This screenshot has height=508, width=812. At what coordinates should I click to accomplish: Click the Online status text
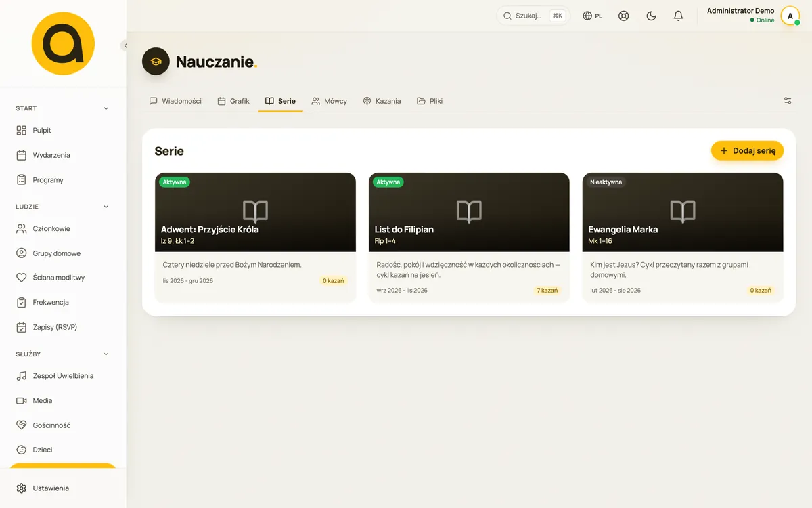(x=765, y=20)
